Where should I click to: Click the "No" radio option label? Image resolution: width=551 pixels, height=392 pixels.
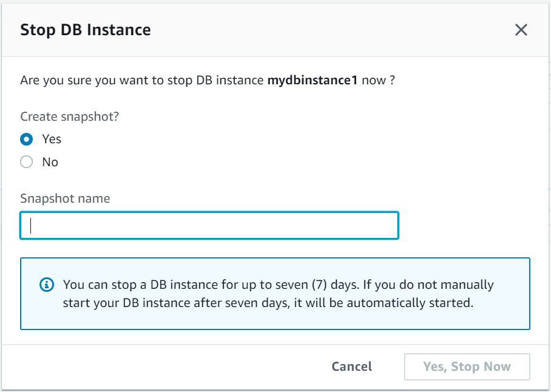click(x=50, y=162)
